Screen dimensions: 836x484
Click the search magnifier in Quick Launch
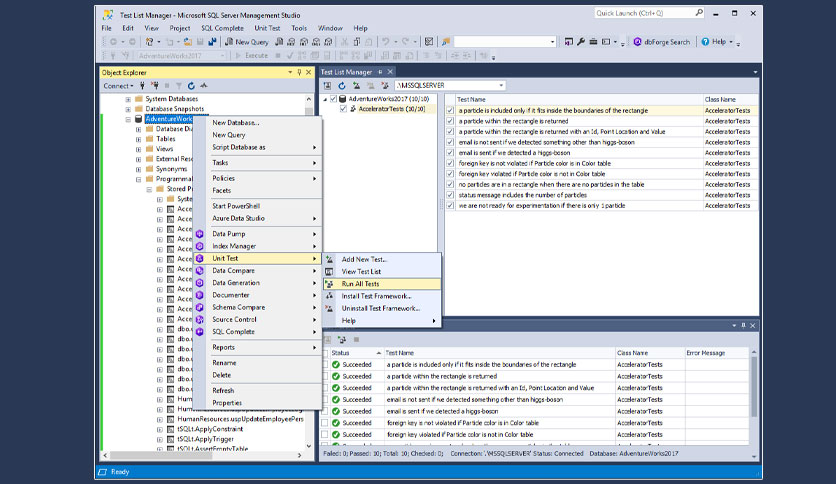pos(699,13)
